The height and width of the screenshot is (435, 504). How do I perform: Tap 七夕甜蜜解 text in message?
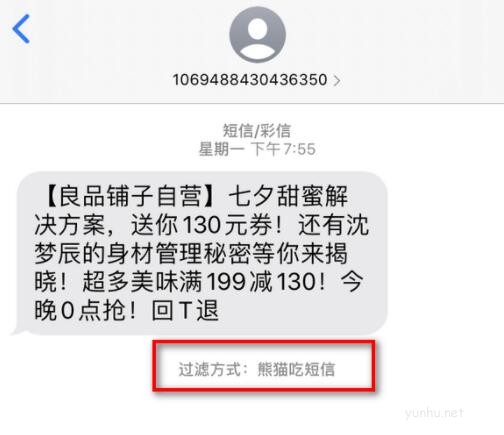[288, 196]
